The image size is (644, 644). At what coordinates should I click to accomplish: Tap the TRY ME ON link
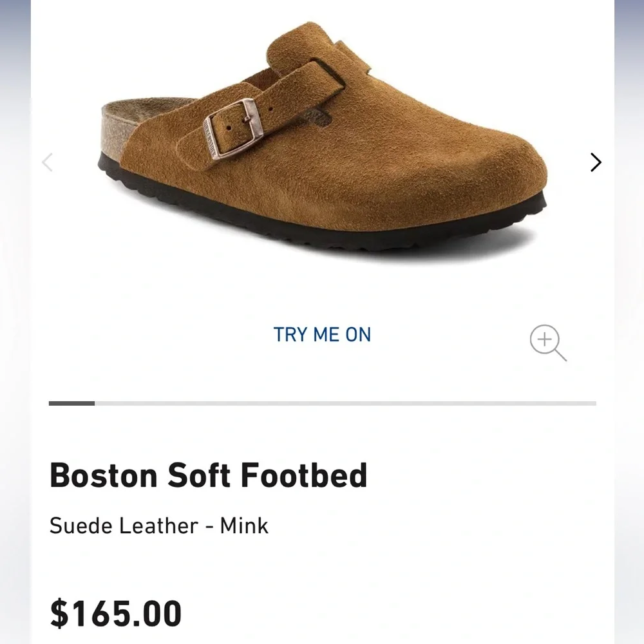coord(322,335)
